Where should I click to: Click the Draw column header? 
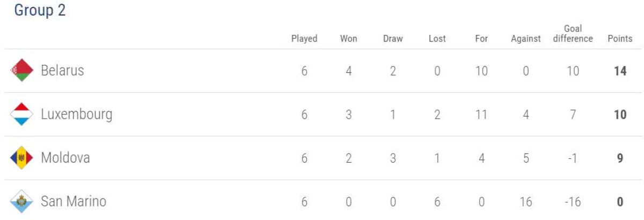point(393,39)
